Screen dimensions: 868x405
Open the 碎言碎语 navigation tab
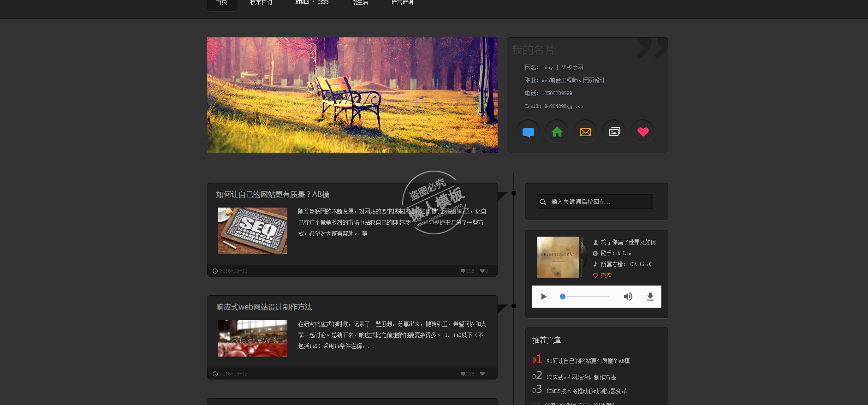tap(402, 3)
